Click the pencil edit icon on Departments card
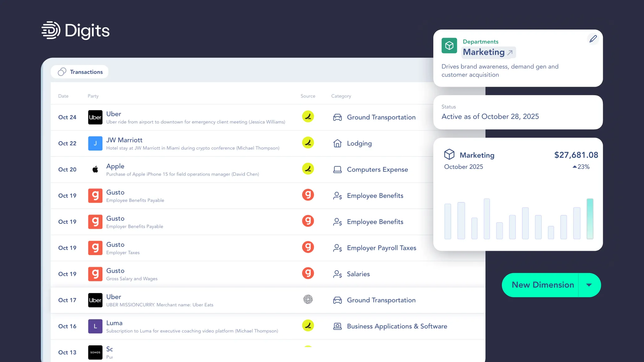 [x=593, y=39]
